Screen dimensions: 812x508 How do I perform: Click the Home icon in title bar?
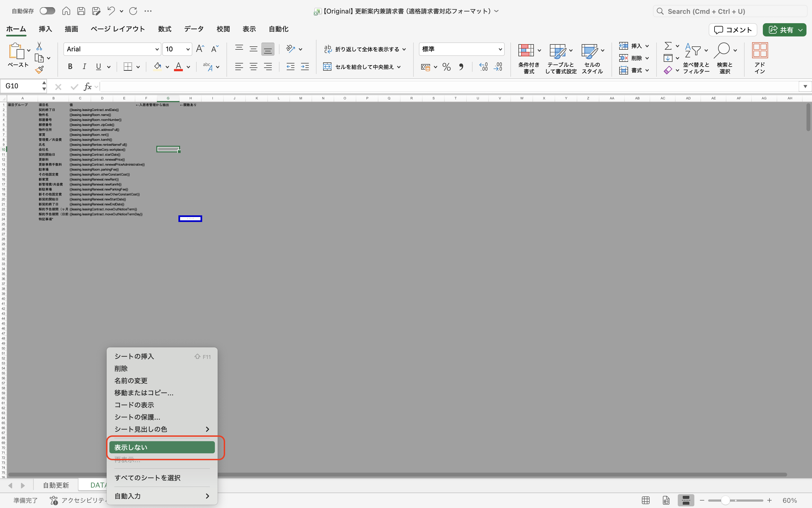coord(66,11)
